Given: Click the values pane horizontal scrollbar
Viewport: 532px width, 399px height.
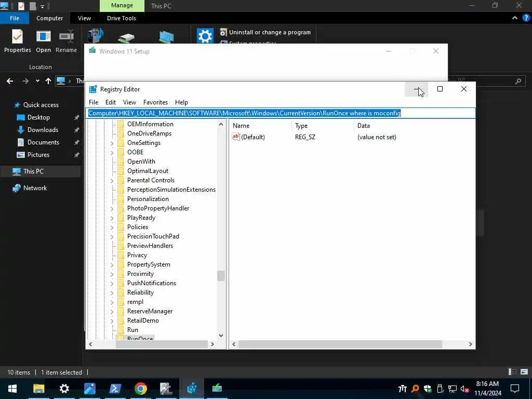Looking at the screenshot, I should [x=340, y=344].
